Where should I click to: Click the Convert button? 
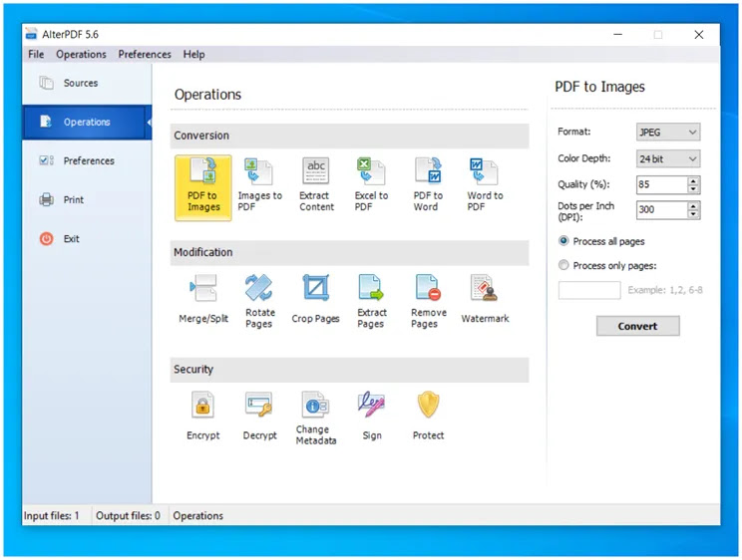coord(637,326)
